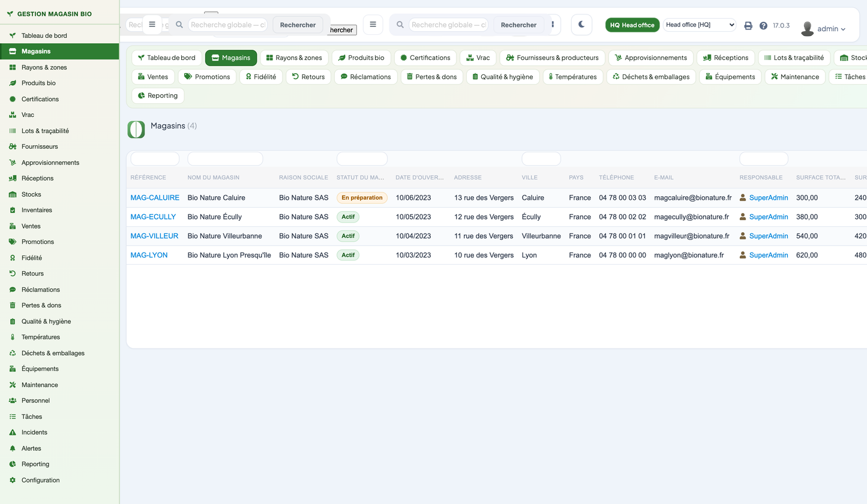
Task: Open the MAG-LYON store record
Action: [149, 255]
